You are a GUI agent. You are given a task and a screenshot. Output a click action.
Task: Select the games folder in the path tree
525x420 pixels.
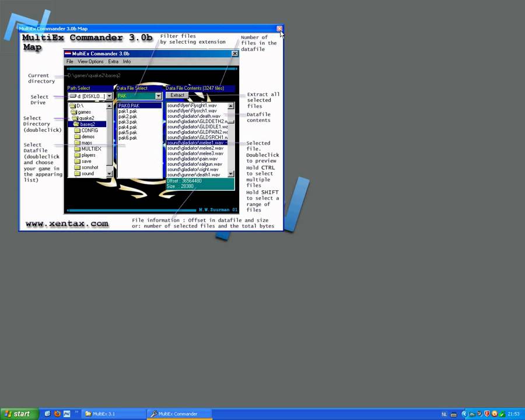coord(81,112)
